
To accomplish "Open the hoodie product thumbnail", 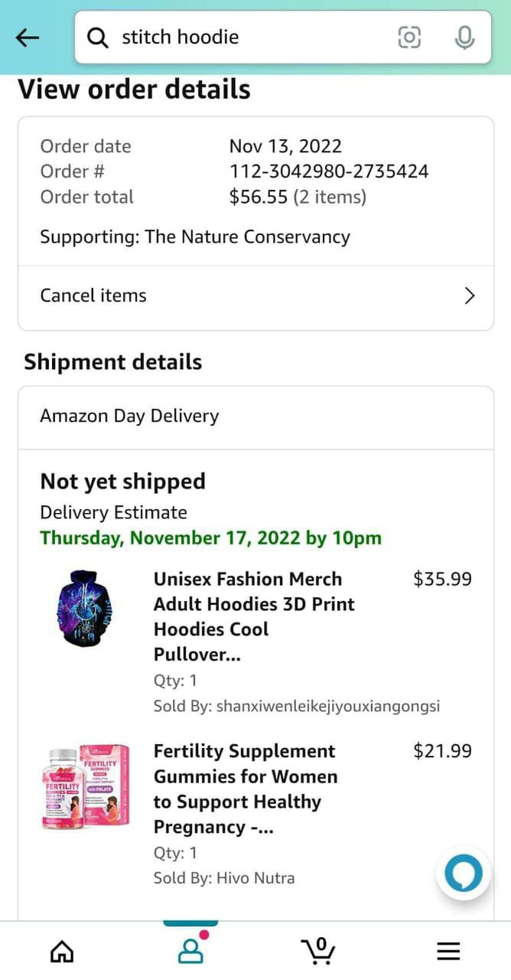I will (x=86, y=609).
